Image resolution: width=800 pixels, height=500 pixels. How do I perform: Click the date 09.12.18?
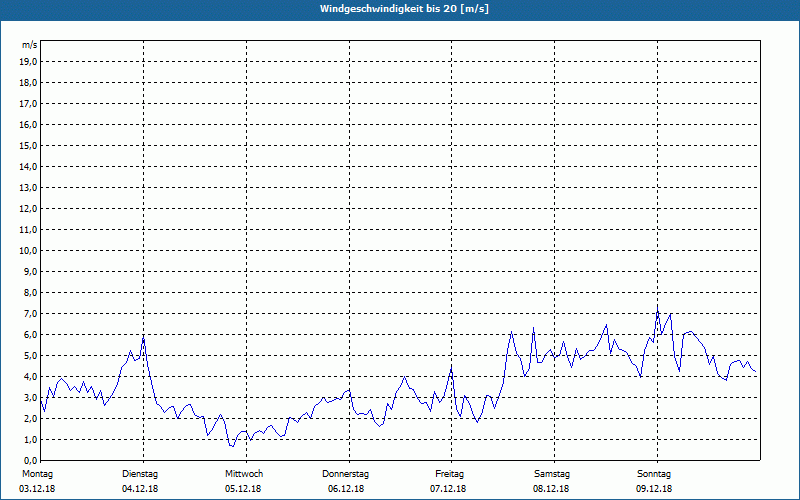(654, 489)
